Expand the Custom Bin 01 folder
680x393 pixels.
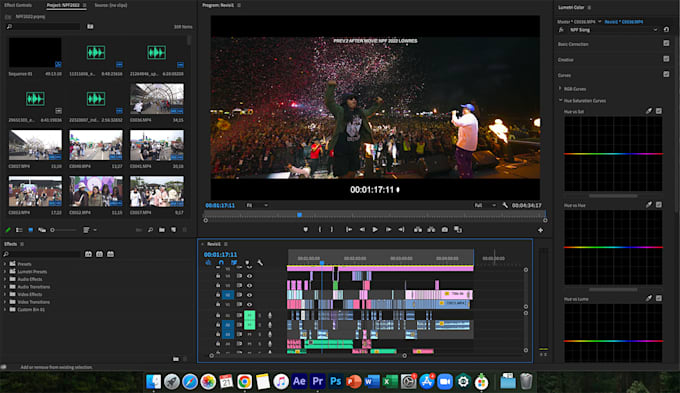[5, 309]
